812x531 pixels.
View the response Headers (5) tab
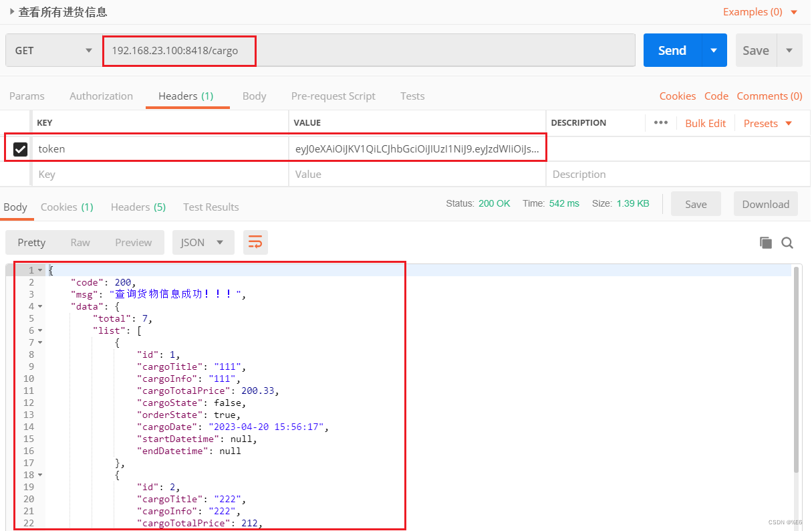(x=138, y=207)
